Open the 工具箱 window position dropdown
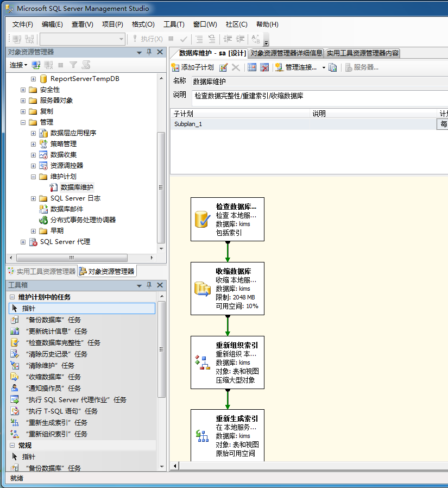Viewport: 448px width, 488px height. tap(139, 285)
